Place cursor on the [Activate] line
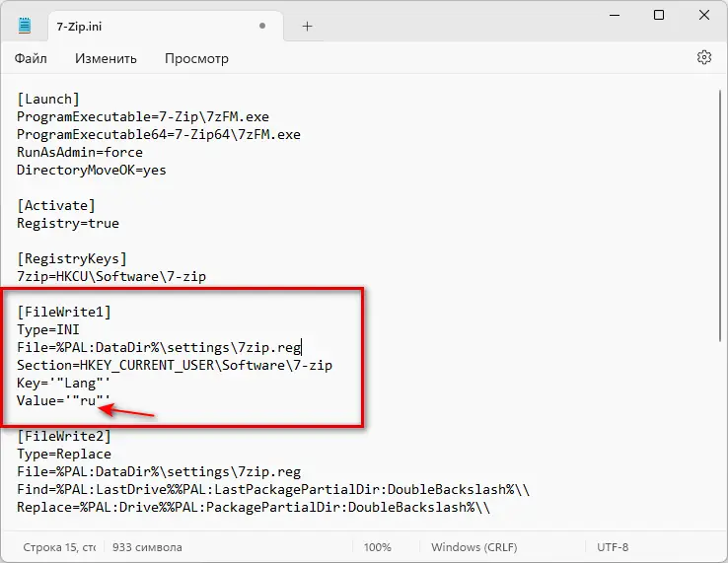728x563 pixels. point(56,205)
